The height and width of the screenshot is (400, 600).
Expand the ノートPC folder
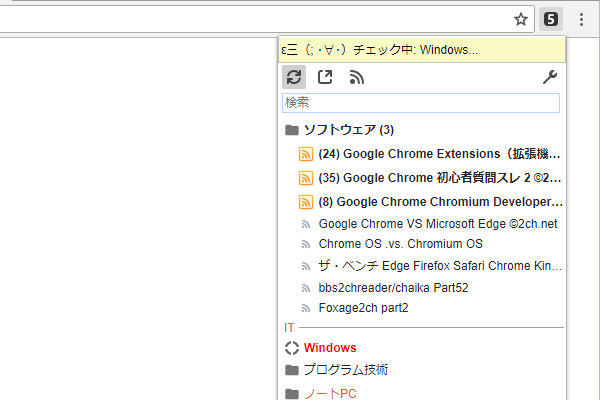click(x=330, y=393)
